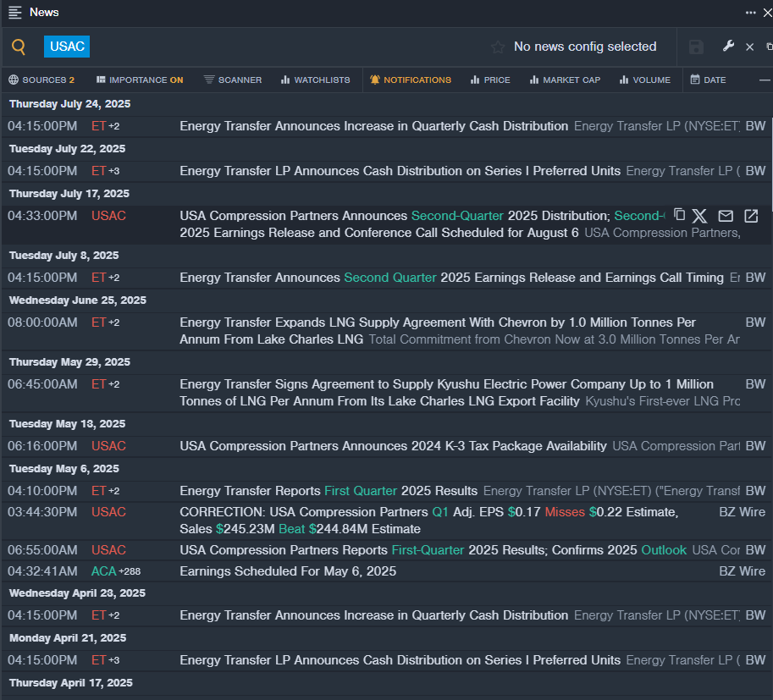The height and width of the screenshot is (700, 773).
Task: Open the Sources 2 filter
Action: [41, 80]
